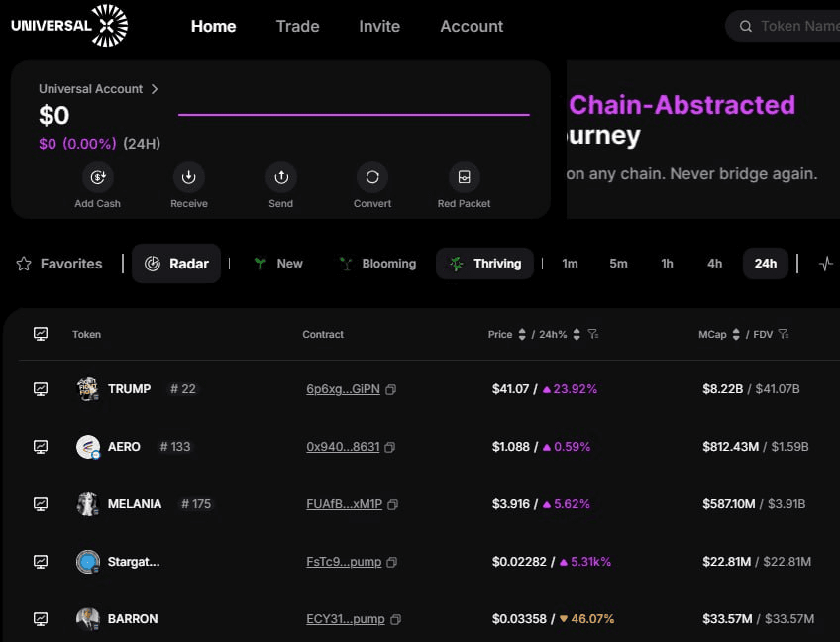Open chart icon for AERO row
The image size is (840, 642).
coord(41,447)
